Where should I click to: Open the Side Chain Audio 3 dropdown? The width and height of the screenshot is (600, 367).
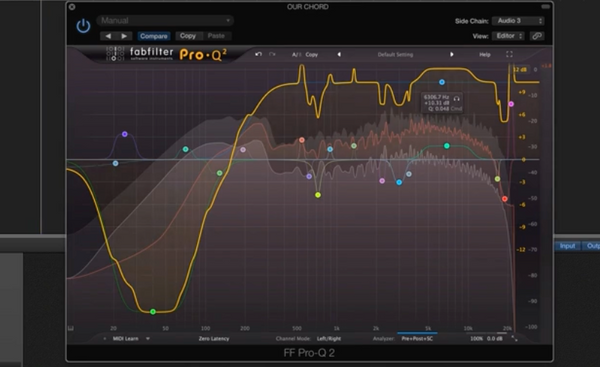click(518, 21)
